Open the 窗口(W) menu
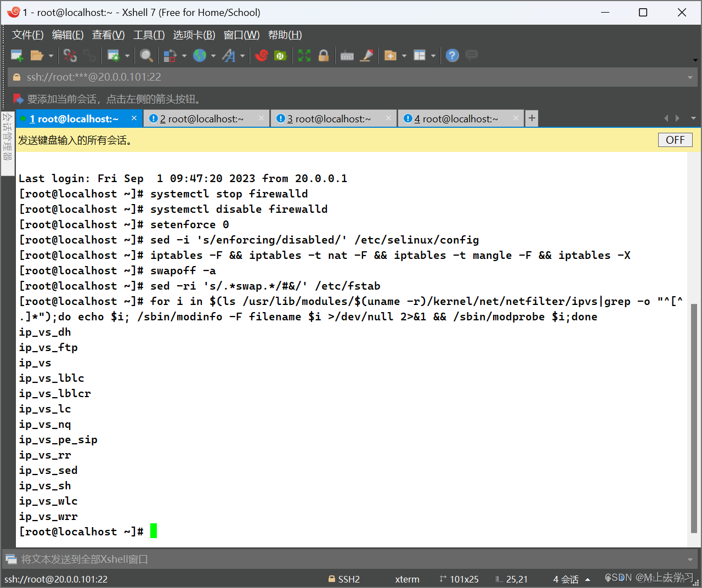The image size is (702, 588). [x=242, y=35]
